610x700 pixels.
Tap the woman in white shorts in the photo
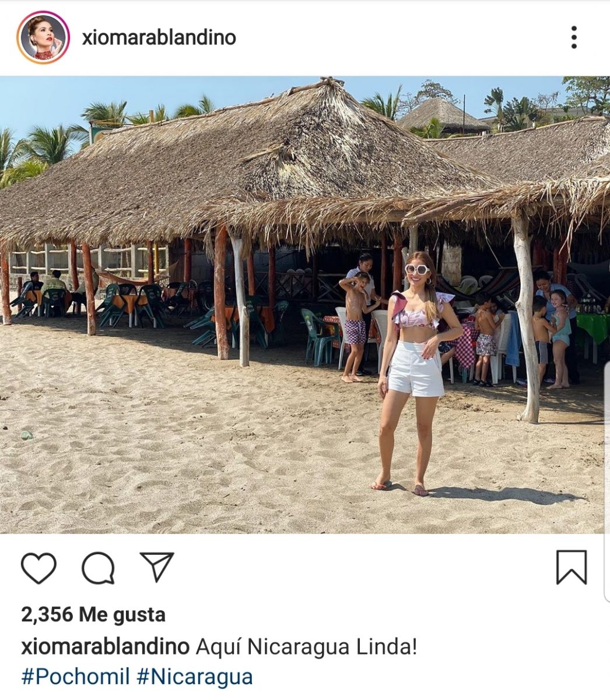415,373
